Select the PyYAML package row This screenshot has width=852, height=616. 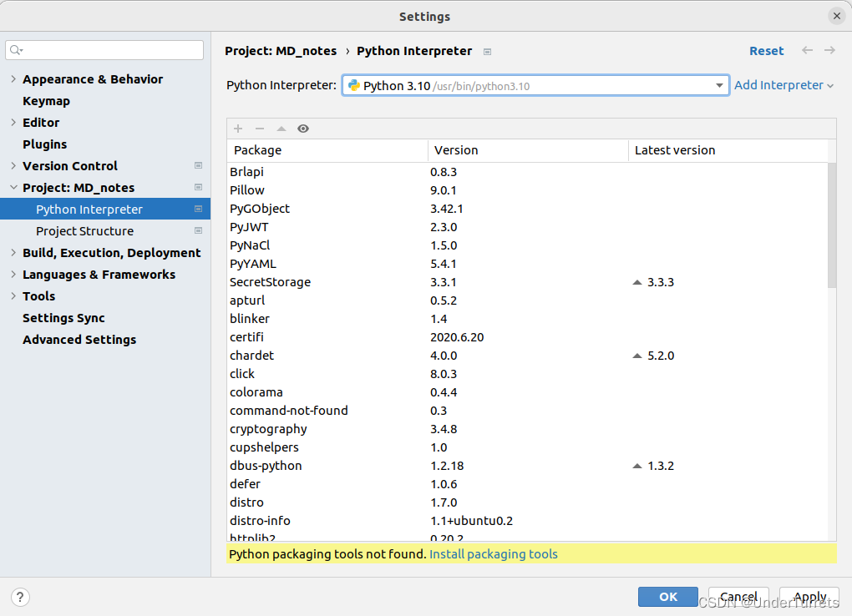point(528,264)
